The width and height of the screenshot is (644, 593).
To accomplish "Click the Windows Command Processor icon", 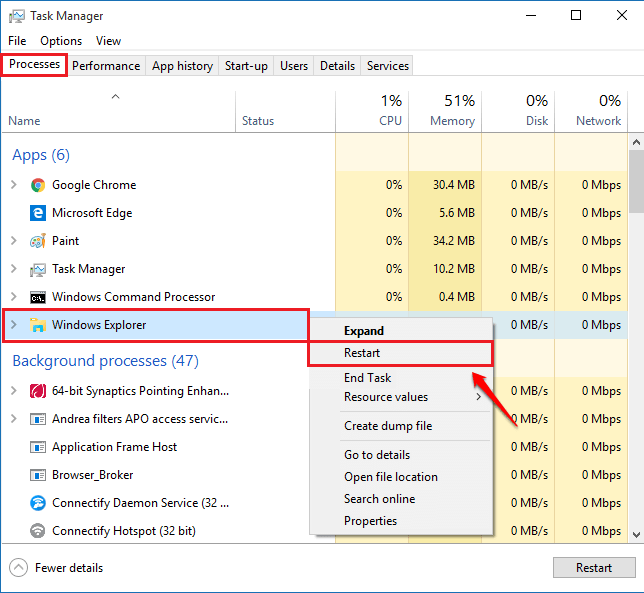I will coord(38,297).
